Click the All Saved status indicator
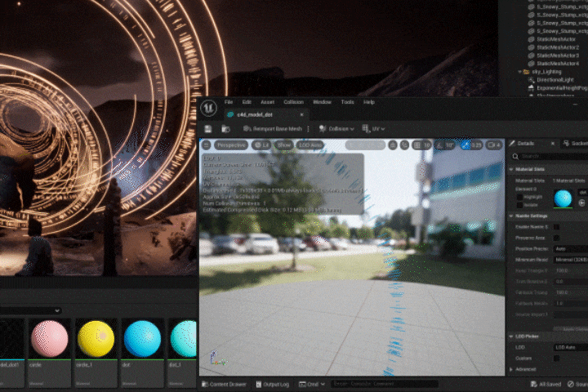This screenshot has width=588, height=392. (546, 384)
